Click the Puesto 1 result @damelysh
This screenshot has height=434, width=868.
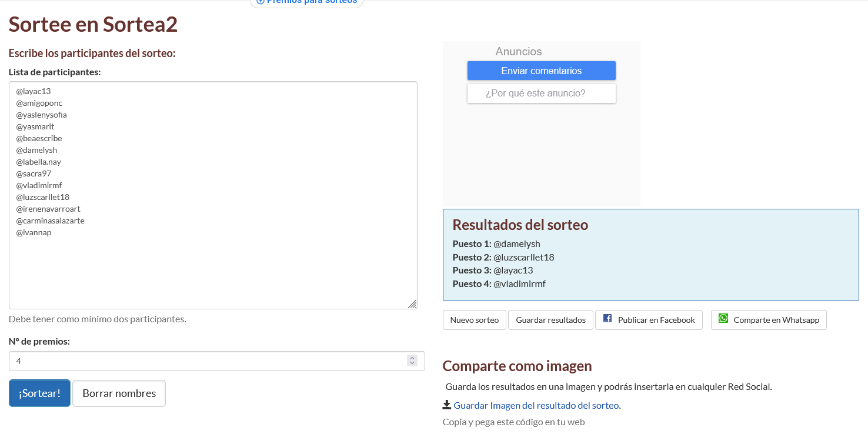click(517, 243)
